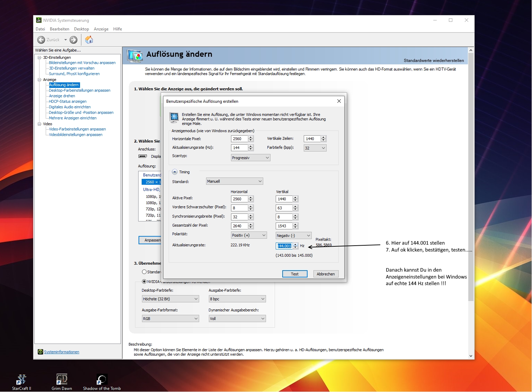Click the Systeminformationen icon at bottom left

click(40, 352)
